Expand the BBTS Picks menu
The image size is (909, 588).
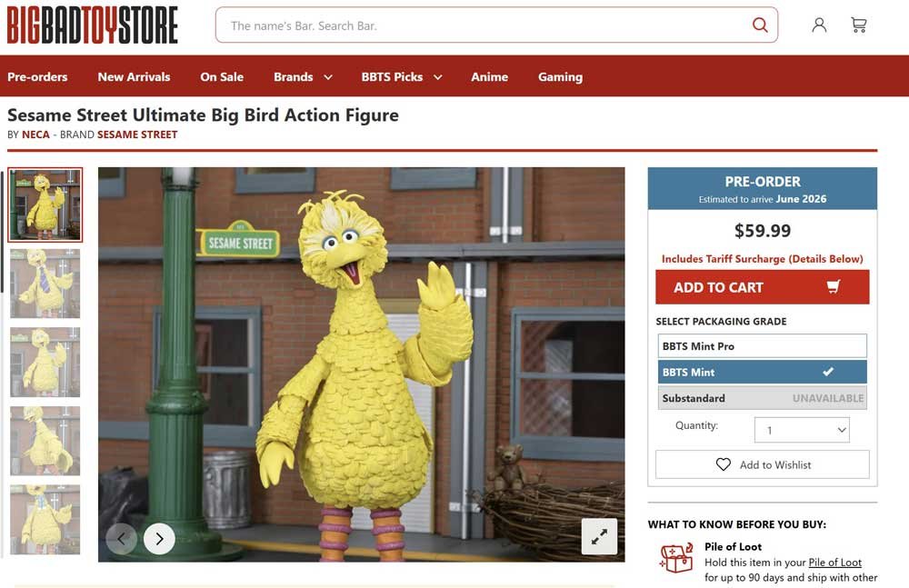pyautogui.click(x=402, y=76)
